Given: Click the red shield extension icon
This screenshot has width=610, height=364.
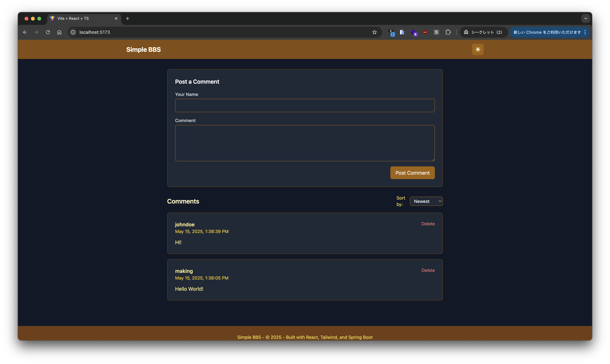Looking at the screenshot, I should point(425,32).
